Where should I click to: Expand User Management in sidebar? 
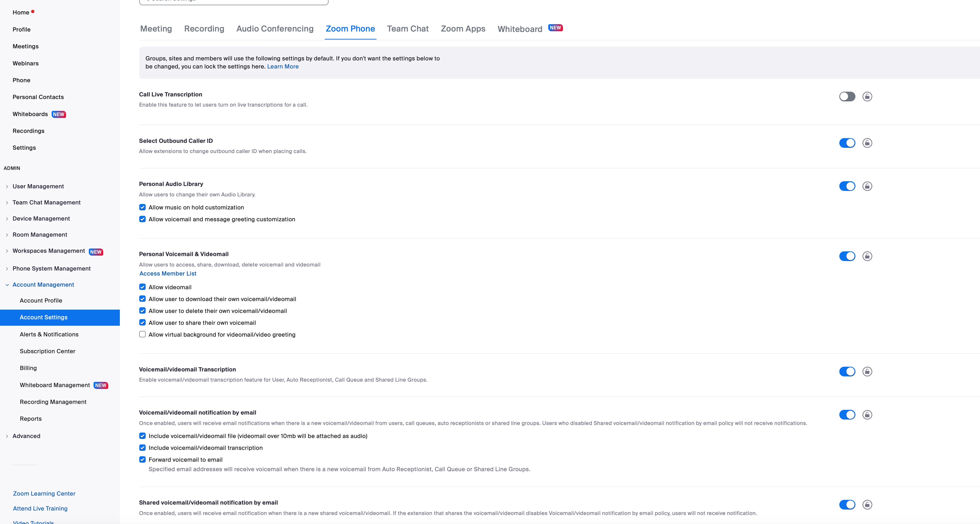[x=38, y=186]
